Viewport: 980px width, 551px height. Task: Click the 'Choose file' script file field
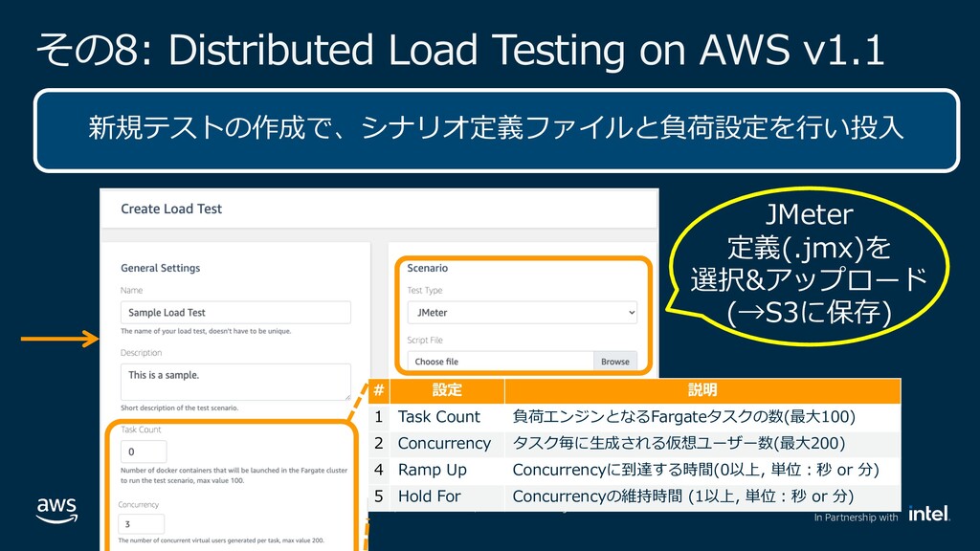pyautogui.click(x=500, y=361)
